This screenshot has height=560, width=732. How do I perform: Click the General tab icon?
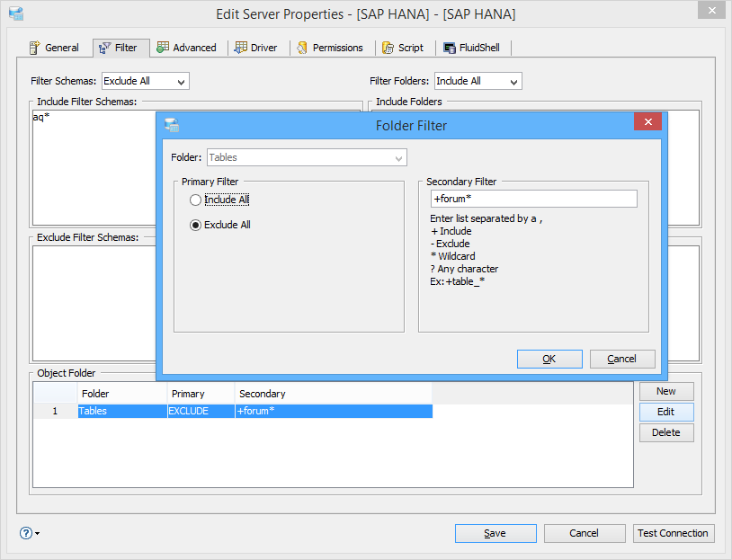(x=34, y=48)
